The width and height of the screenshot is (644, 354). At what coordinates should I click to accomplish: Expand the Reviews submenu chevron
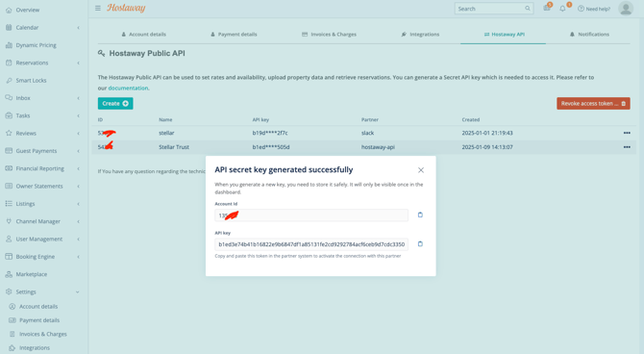coord(78,133)
